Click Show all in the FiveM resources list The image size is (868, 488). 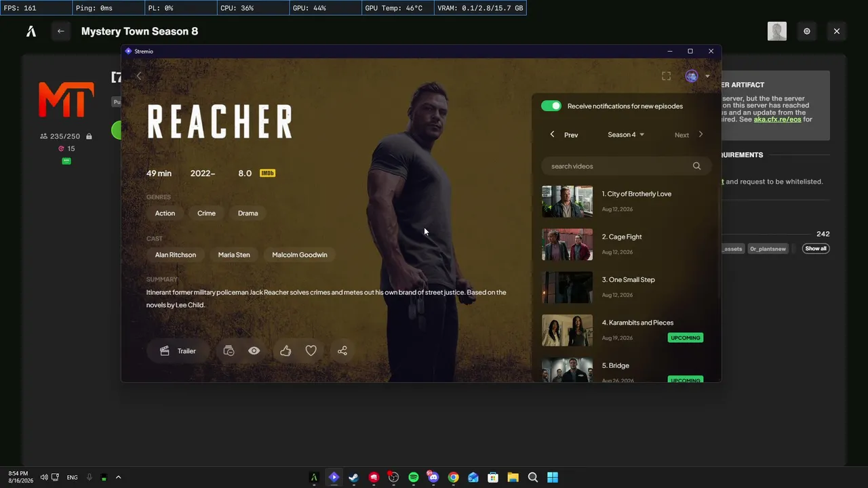[x=816, y=249]
